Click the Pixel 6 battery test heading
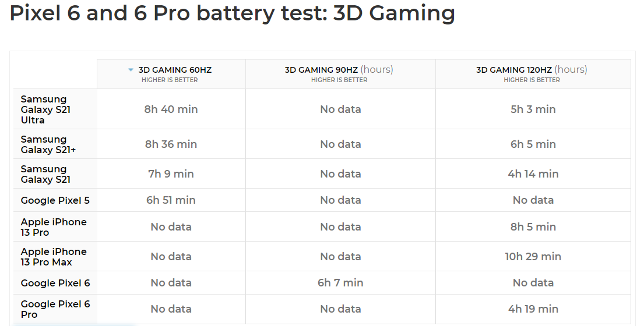Viewport: 644px width, 326px height. 232,14
